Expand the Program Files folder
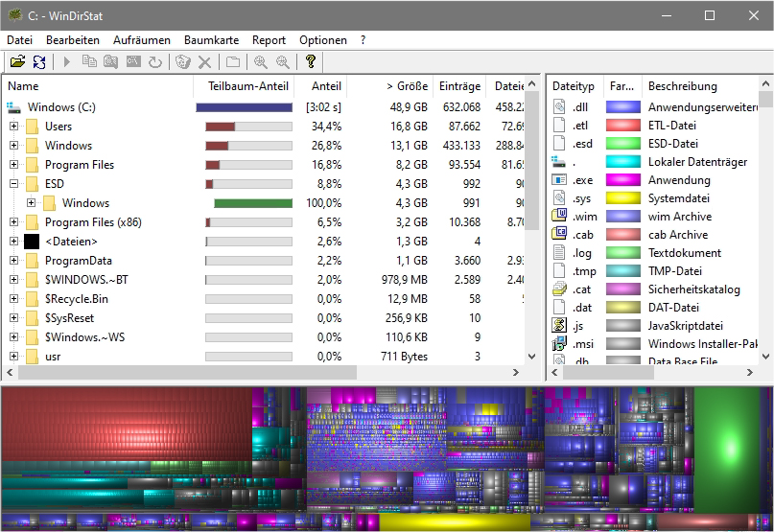774x532 pixels. pos(13,165)
